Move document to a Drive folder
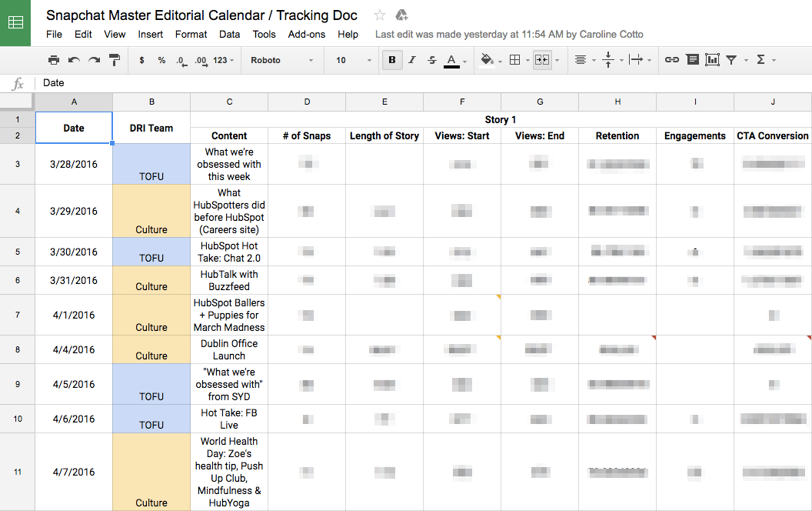Image resolution: width=812 pixels, height=511 pixels. coord(402,15)
